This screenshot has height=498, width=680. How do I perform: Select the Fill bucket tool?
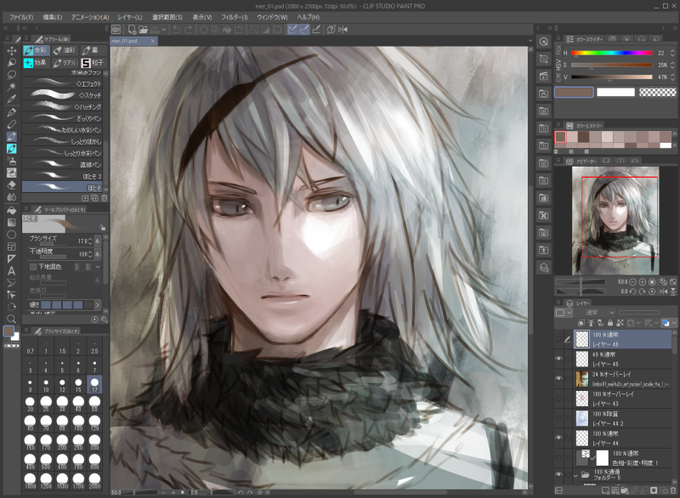point(12,210)
